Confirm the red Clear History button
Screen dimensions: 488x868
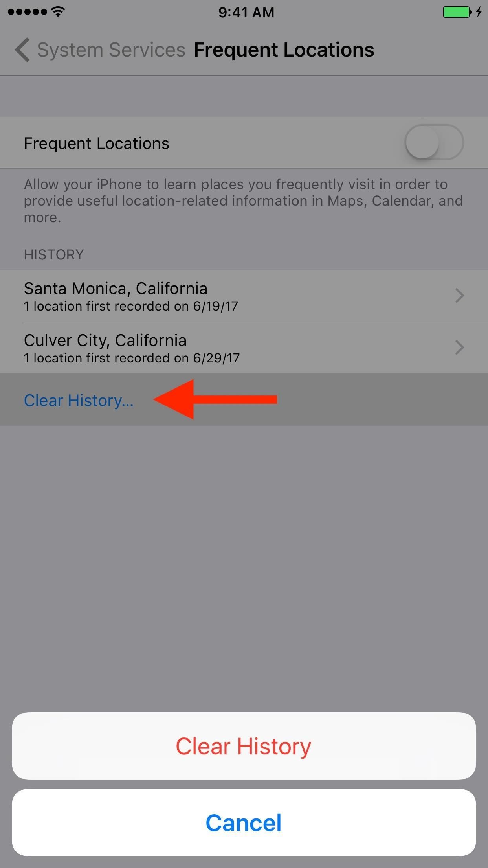(244, 746)
